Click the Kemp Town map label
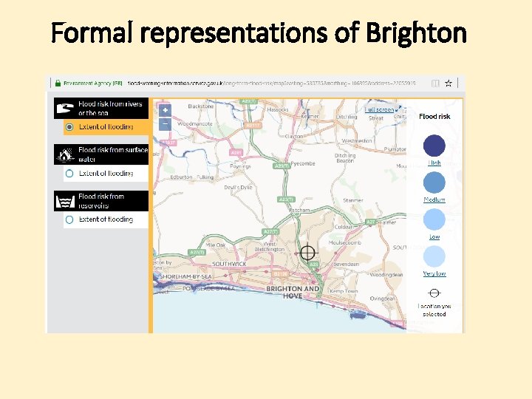 pos(344,291)
